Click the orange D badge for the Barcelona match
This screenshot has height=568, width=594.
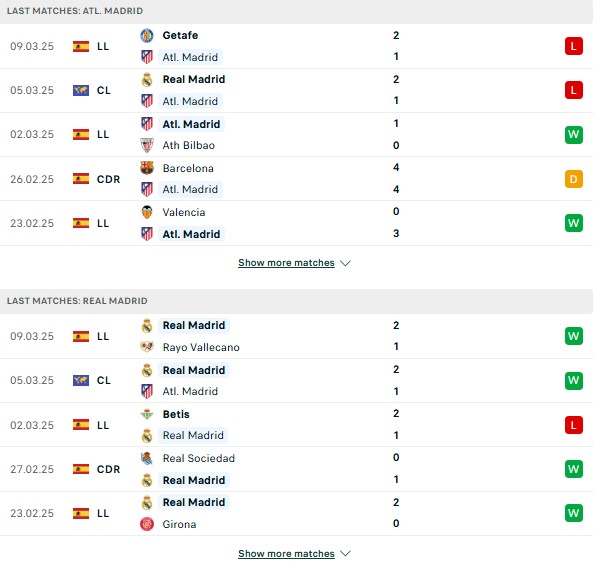click(574, 179)
